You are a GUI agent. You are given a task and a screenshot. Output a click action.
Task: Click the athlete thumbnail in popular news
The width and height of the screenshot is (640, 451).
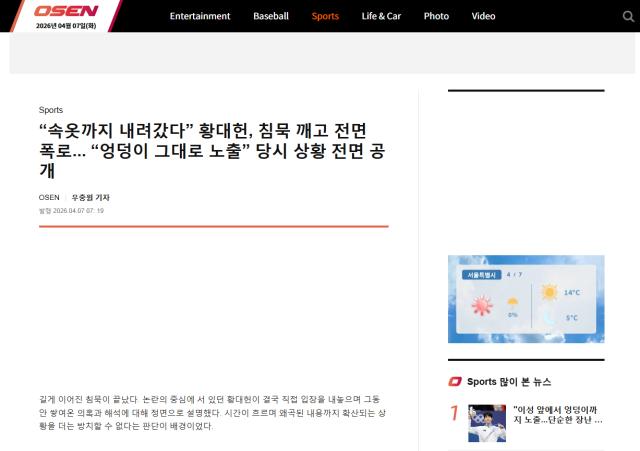[x=487, y=422]
